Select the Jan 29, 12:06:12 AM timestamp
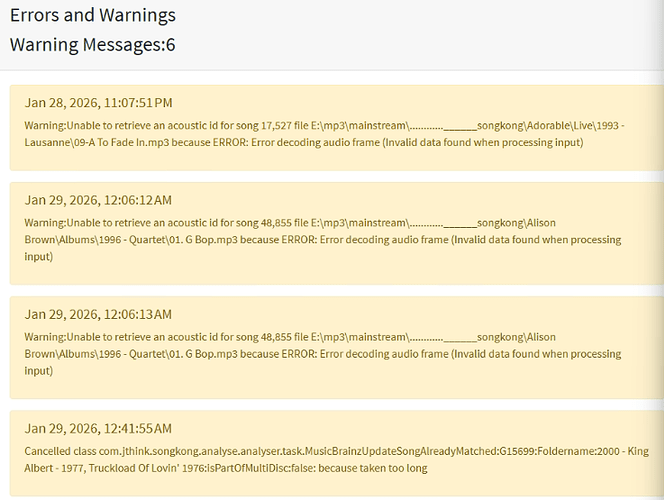664x500 pixels. (98, 201)
